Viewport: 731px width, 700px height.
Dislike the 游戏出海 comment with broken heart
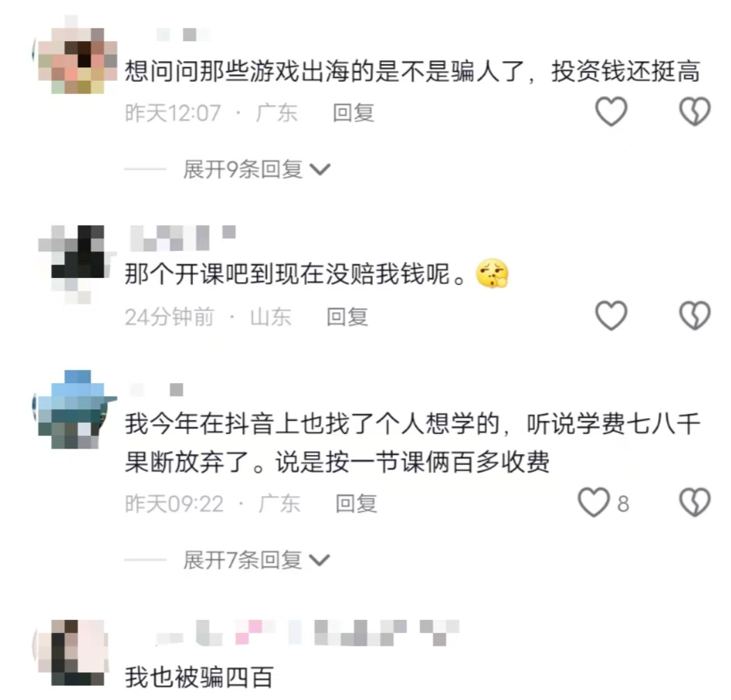pyautogui.click(x=695, y=112)
